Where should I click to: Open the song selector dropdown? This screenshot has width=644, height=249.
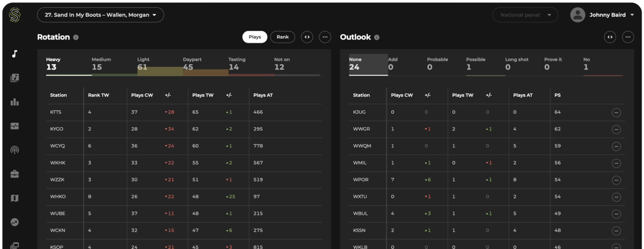click(x=101, y=15)
